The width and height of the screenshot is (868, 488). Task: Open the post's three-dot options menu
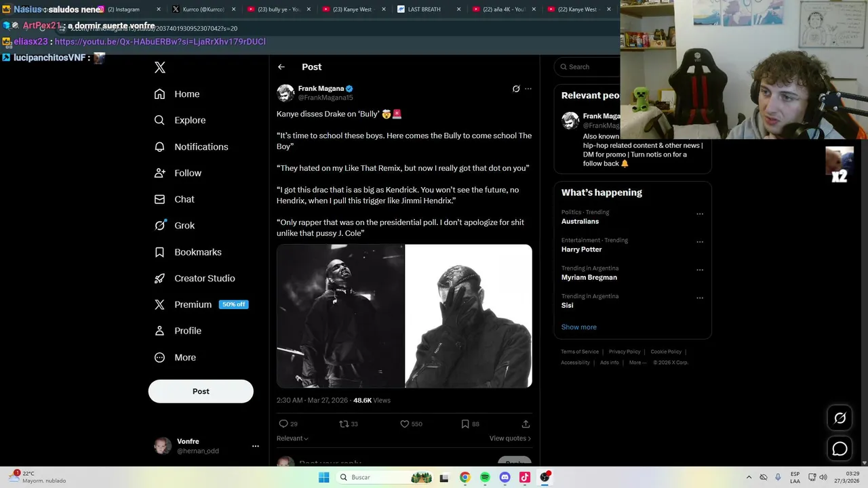(528, 89)
